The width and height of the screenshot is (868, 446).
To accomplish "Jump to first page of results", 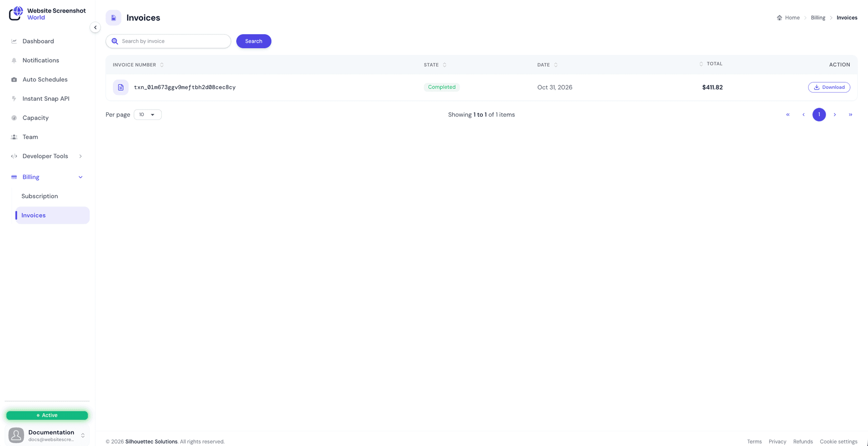I will tap(788, 115).
